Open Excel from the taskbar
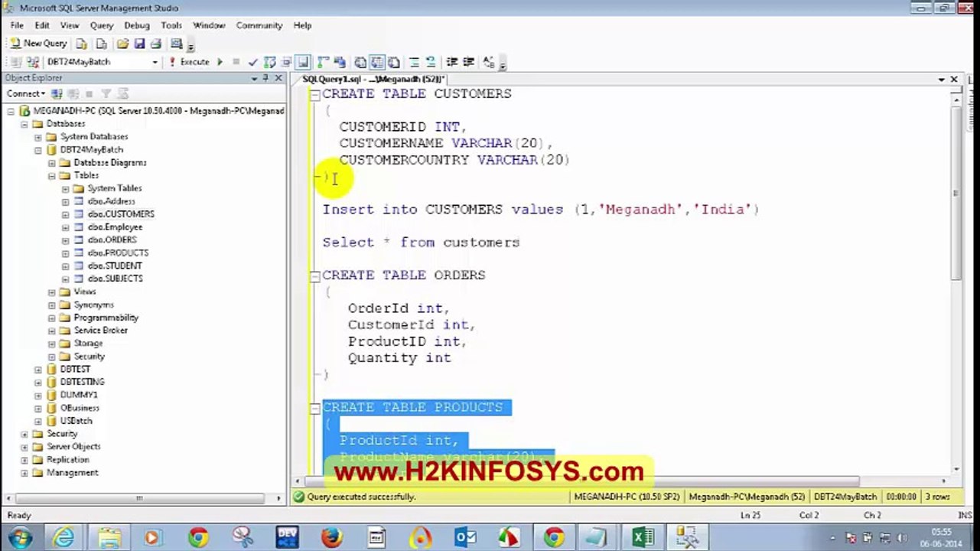 coord(643,538)
